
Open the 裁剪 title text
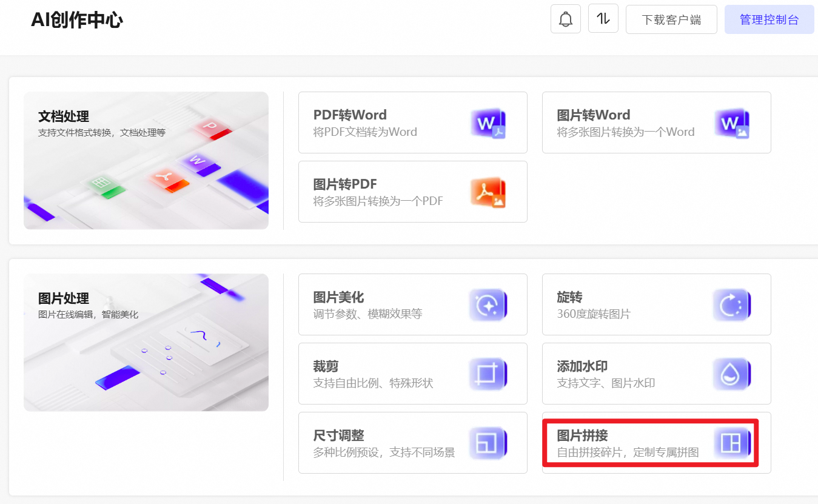pos(326,366)
